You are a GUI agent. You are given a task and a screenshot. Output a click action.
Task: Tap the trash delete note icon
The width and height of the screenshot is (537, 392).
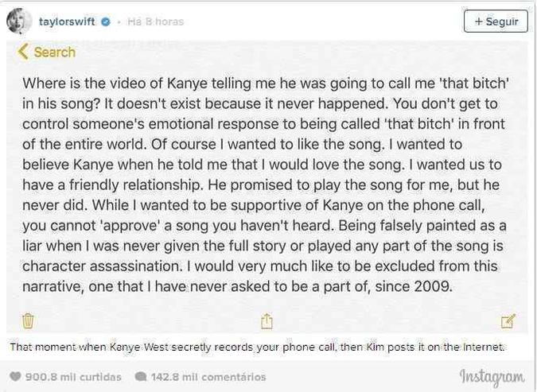28,321
